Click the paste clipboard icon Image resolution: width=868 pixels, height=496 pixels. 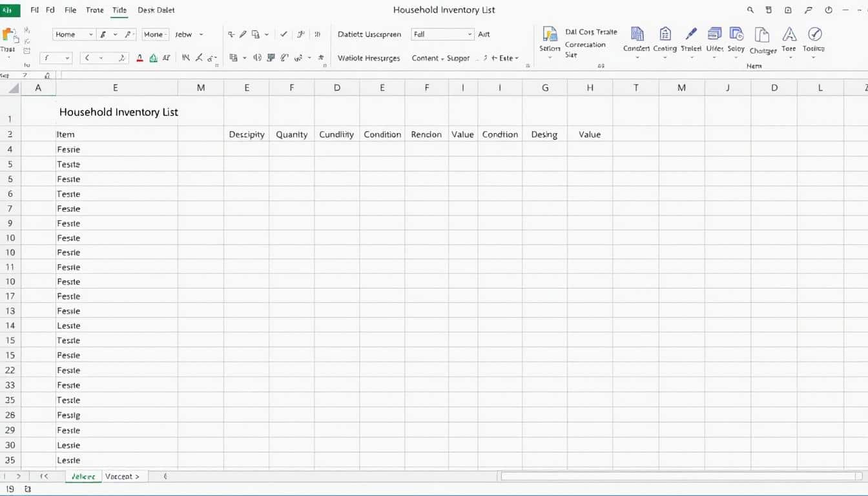(9, 36)
